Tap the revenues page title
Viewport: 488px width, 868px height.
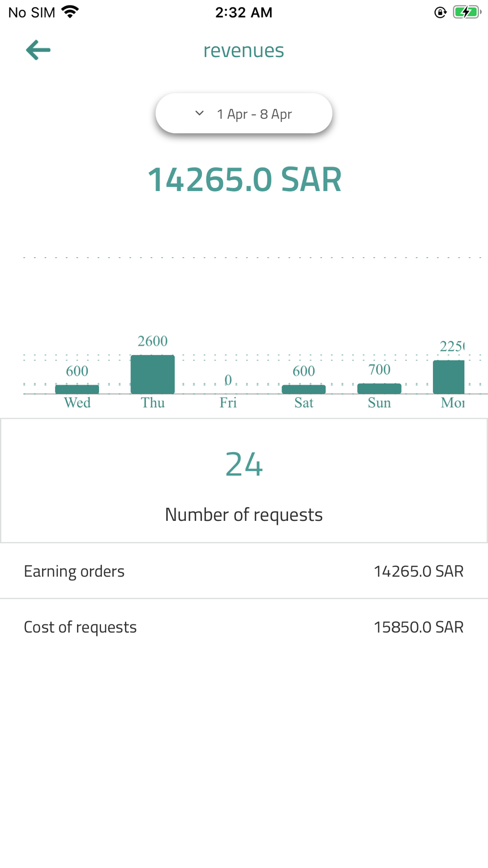click(244, 50)
